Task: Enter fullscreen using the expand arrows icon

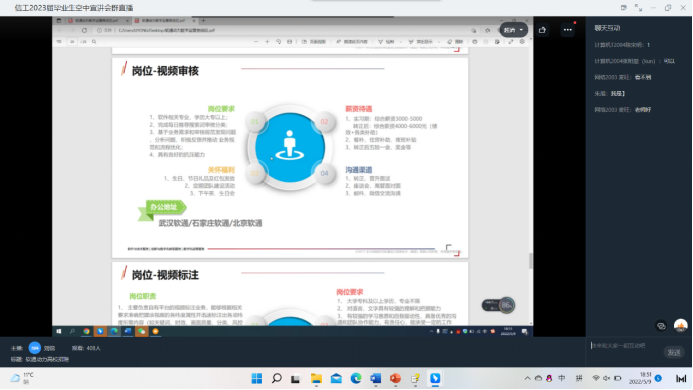Action: (x=638, y=8)
